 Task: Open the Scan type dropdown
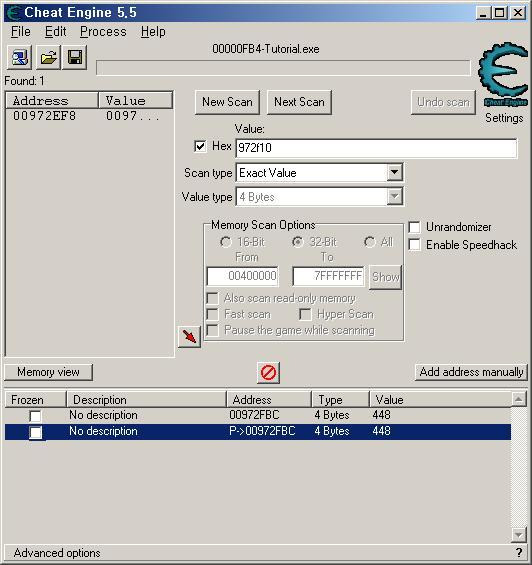pyautogui.click(x=395, y=173)
